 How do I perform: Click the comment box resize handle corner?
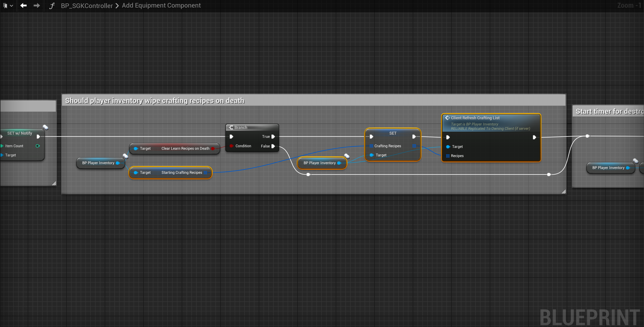(564, 192)
